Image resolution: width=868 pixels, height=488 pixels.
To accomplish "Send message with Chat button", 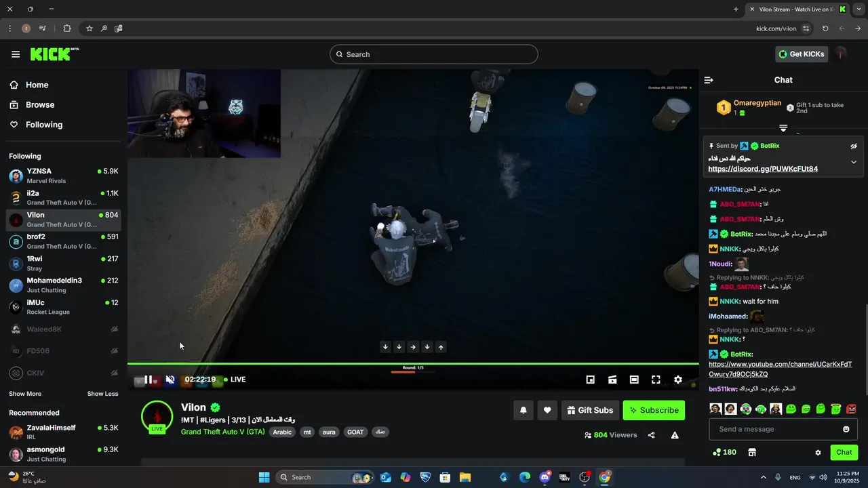I will 844,452.
